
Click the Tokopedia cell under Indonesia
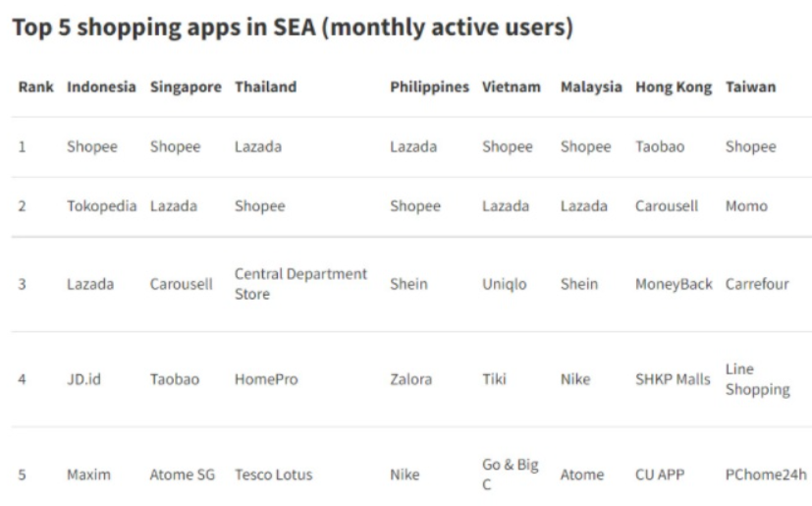pos(101,206)
